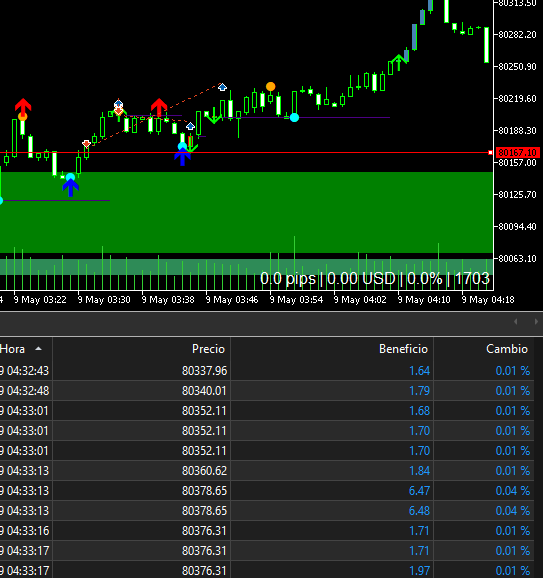
Task: Select the row with time 04:32:43
Action: [267, 370]
